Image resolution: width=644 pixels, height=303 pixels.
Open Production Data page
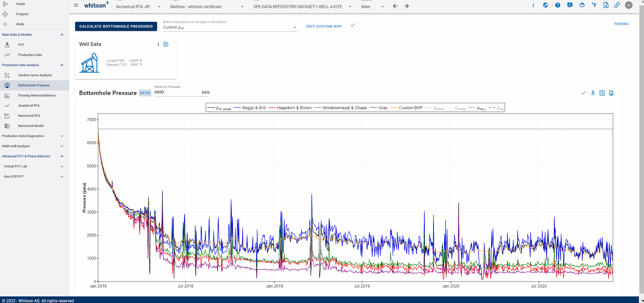(34, 55)
